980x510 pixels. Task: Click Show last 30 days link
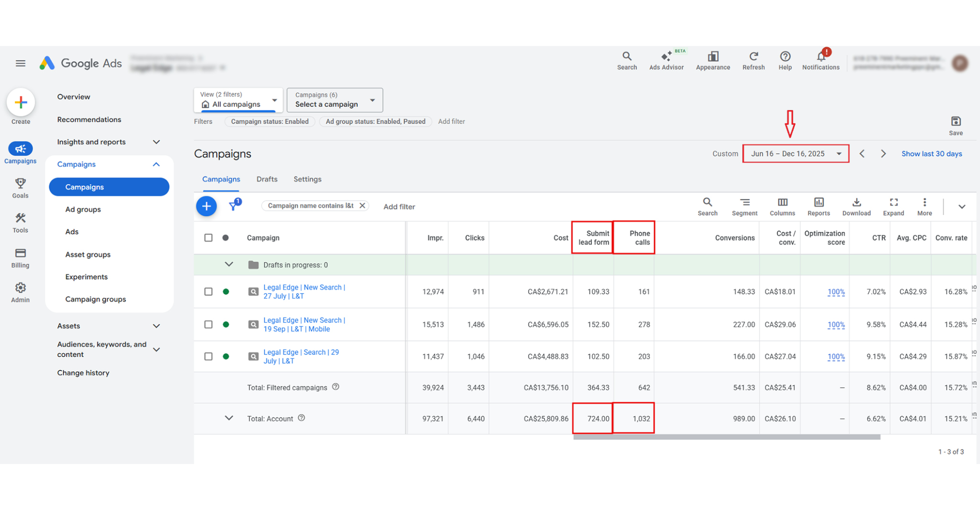[x=931, y=154]
